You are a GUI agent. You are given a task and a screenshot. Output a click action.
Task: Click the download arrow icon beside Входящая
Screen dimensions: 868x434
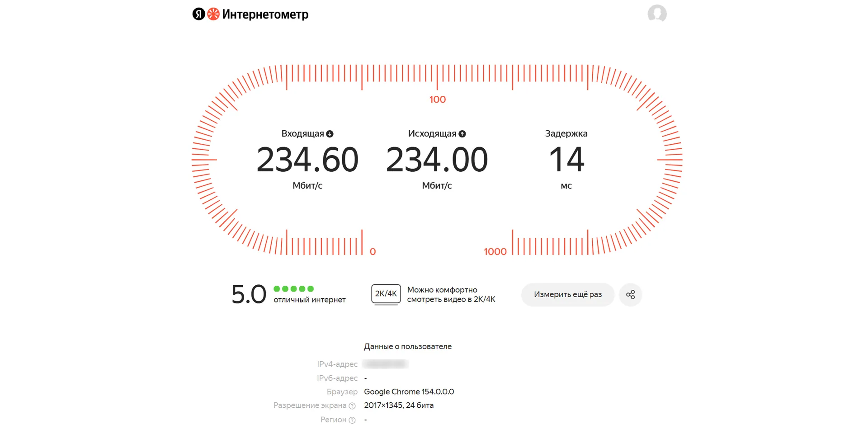pyautogui.click(x=330, y=134)
